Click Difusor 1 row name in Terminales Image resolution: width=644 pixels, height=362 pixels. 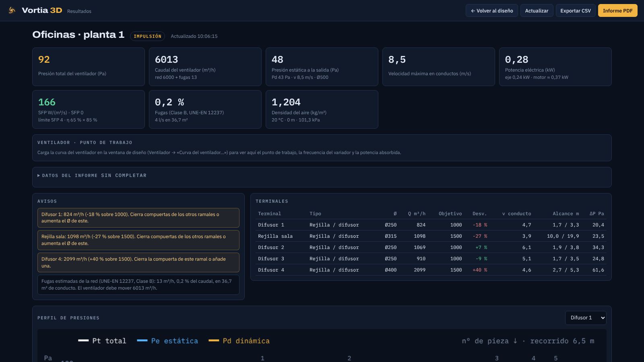(x=271, y=225)
